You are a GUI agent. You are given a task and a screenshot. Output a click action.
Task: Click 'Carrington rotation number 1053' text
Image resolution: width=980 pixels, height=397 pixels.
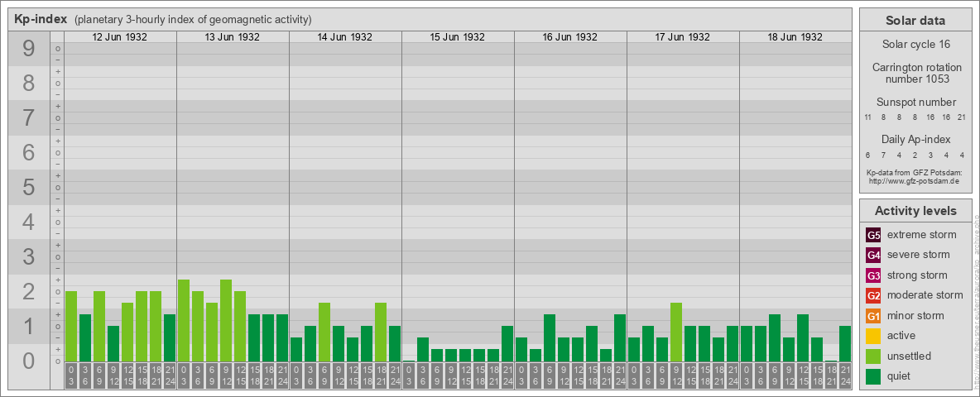(x=916, y=73)
